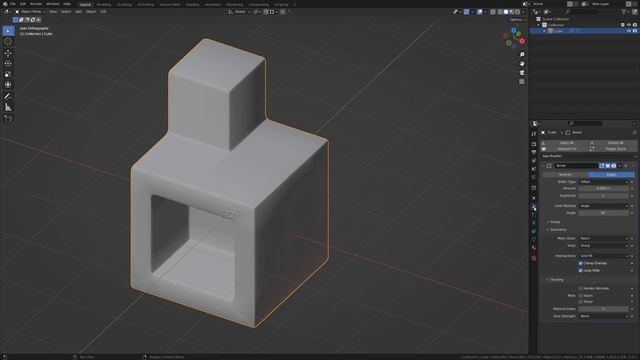Open the Modifier properties wrench tab
This screenshot has width=640, height=360.
tap(534, 207)
